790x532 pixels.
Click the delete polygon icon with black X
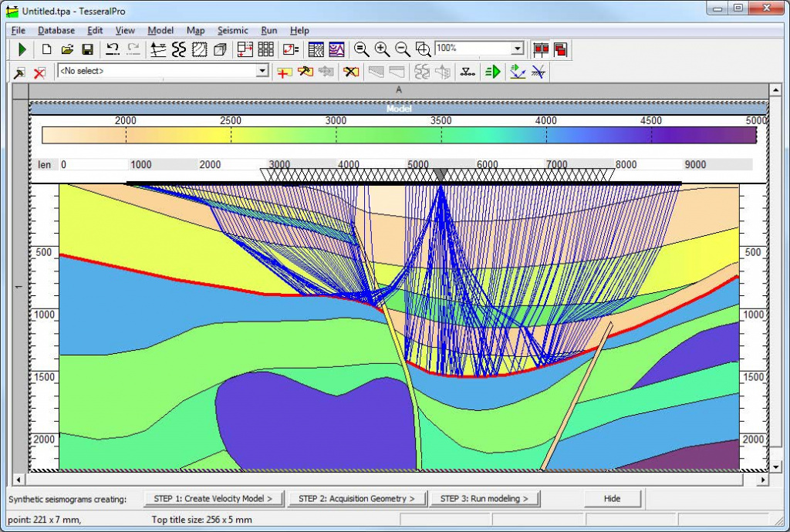pyautogui.click(x=351, y=72)
